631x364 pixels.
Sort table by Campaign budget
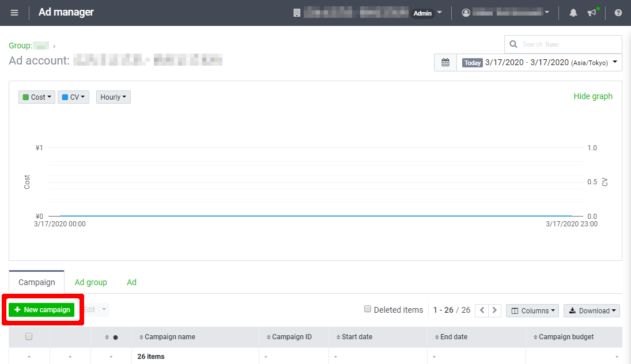[x=564, y=337]
